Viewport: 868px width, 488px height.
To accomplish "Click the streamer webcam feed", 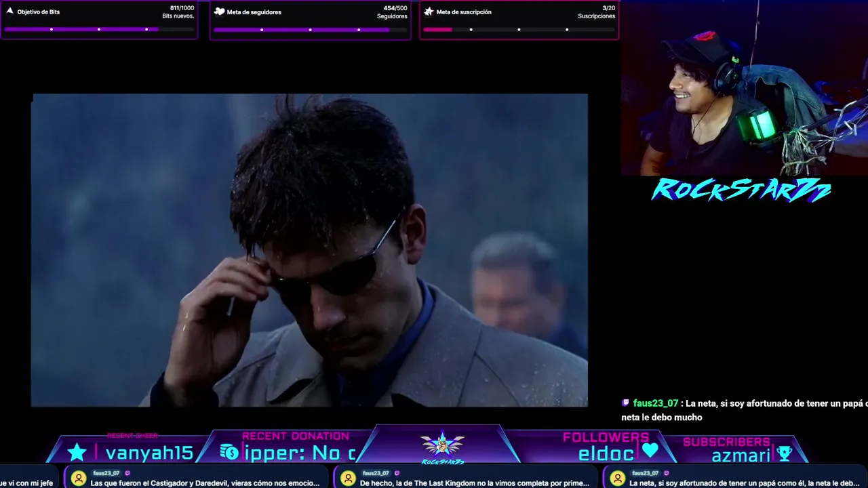I will click(745, 88).
